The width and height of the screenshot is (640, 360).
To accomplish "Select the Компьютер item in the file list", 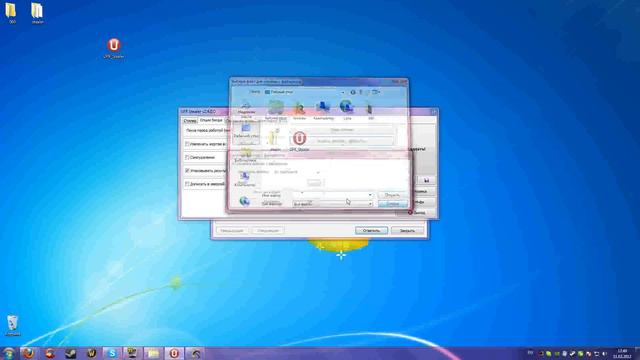I will click(x=323, y=110).
